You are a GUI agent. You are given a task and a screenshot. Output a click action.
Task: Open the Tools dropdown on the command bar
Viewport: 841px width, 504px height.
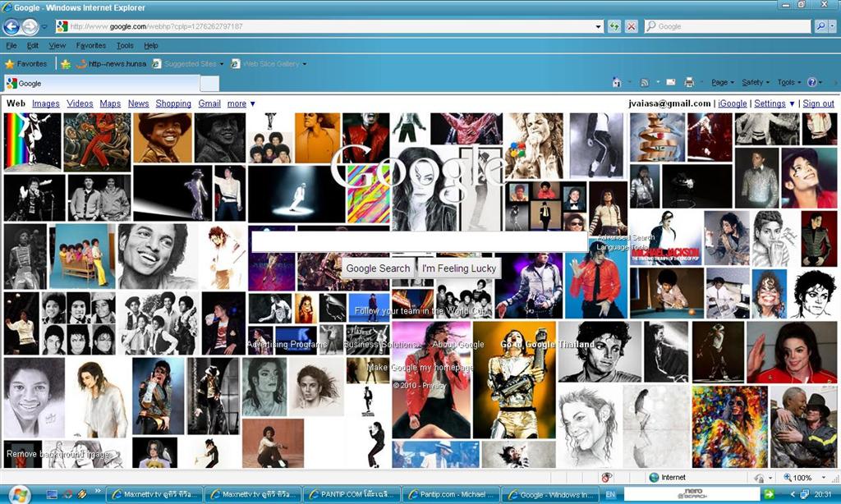tap(788, 82)
